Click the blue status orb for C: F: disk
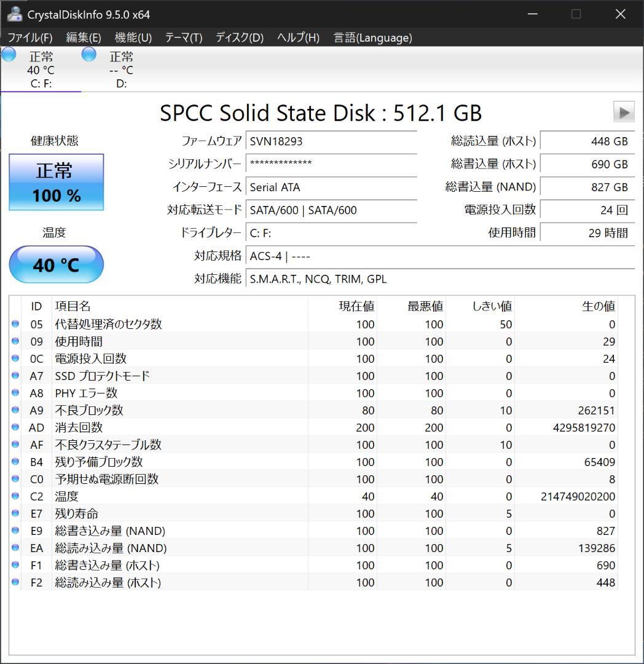Screen dimensions: 644x664 (x=9, y=54)
